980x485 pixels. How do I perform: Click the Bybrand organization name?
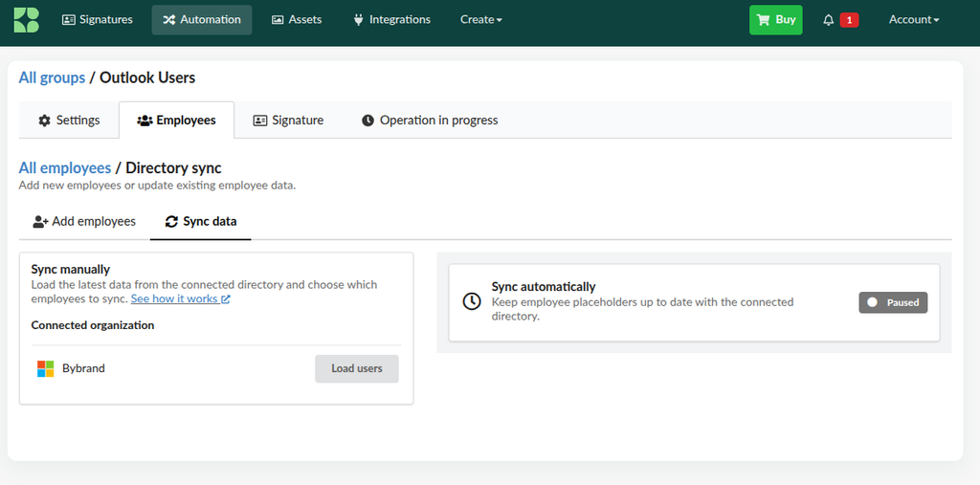point(83,368)
